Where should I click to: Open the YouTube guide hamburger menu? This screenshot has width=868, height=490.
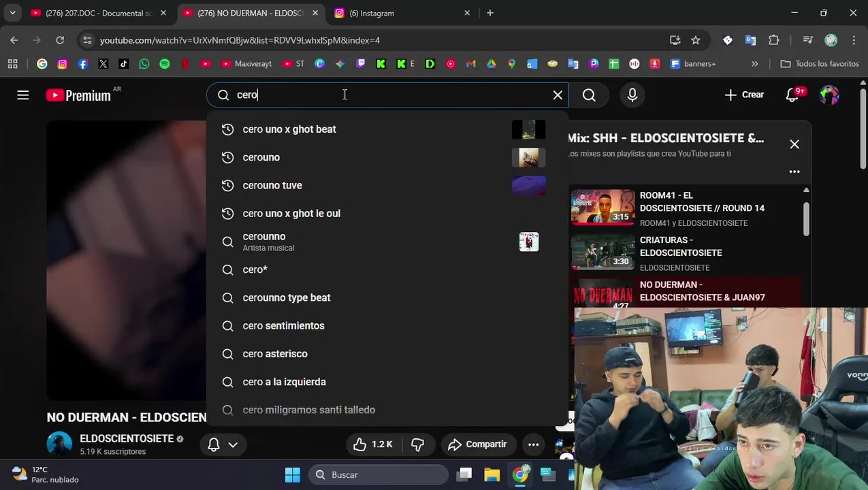click(23, 95)
